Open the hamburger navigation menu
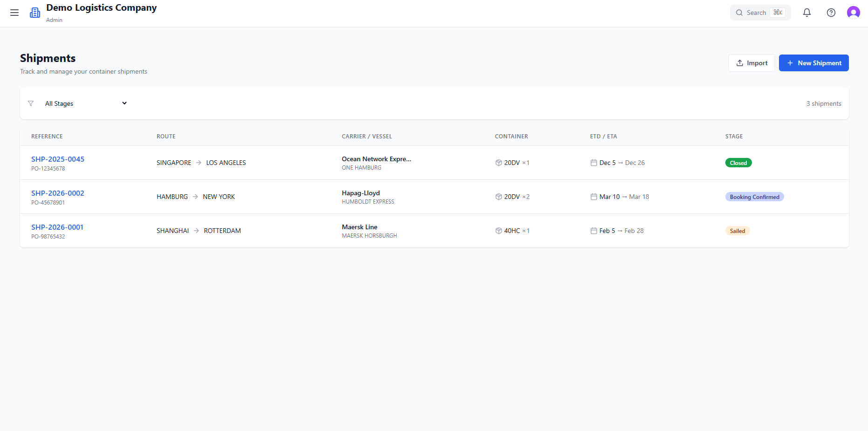Screen dimensions: 868x431 point(14,13)
